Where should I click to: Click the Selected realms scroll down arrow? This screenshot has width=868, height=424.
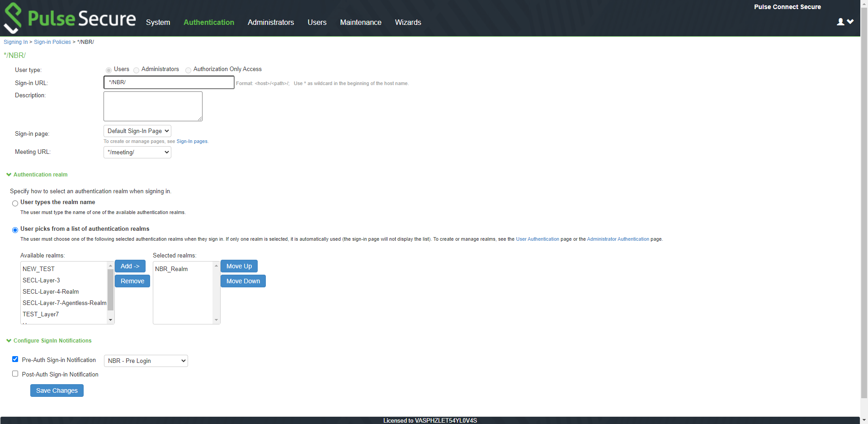[216, 320]
